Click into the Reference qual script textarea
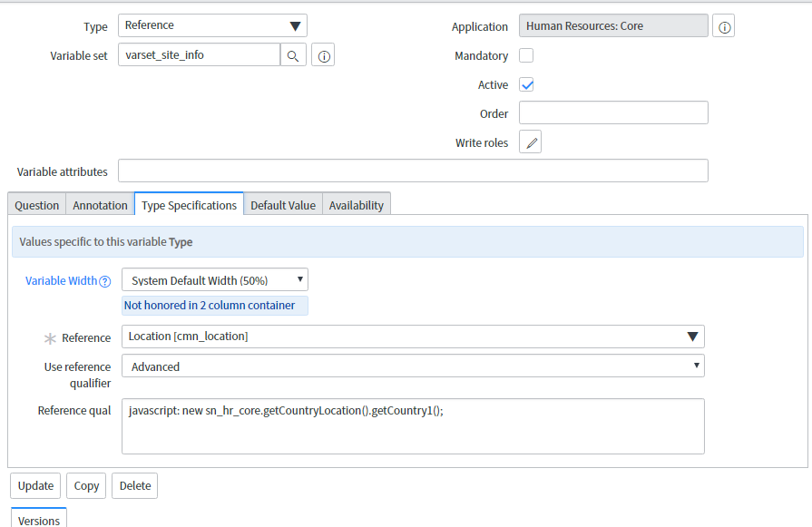The height and width of the screenshot is (527, 812). pyautogui.click(x=413, y=426)
